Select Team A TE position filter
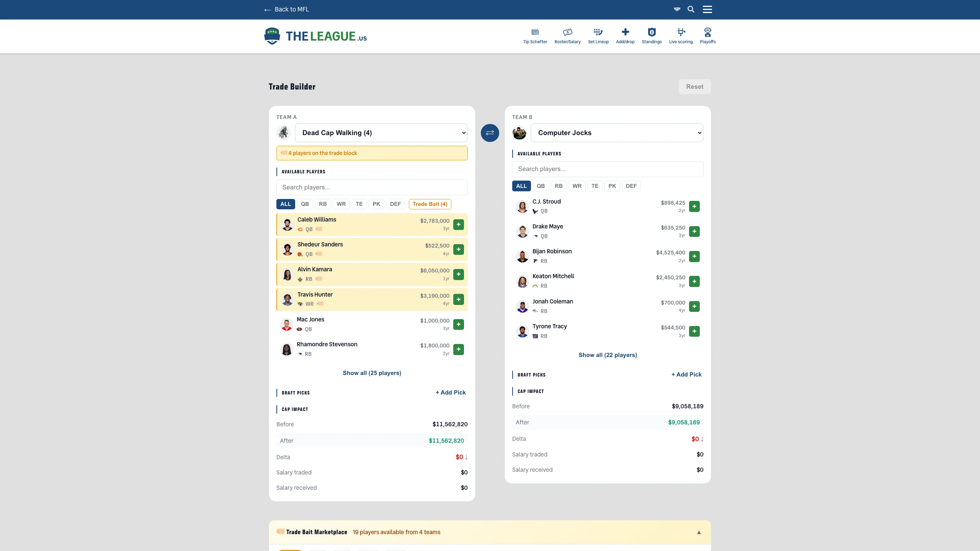 (359, 204)
